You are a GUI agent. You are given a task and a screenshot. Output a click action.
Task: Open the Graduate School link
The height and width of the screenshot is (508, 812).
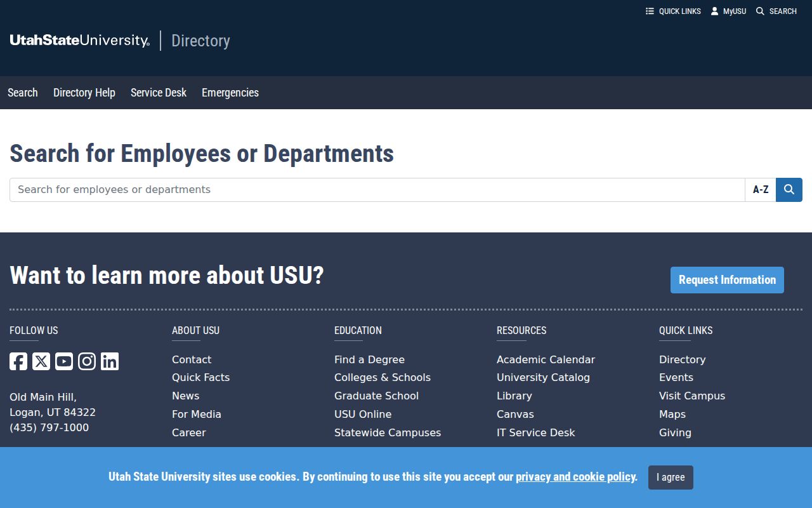(x=376, y=396)
